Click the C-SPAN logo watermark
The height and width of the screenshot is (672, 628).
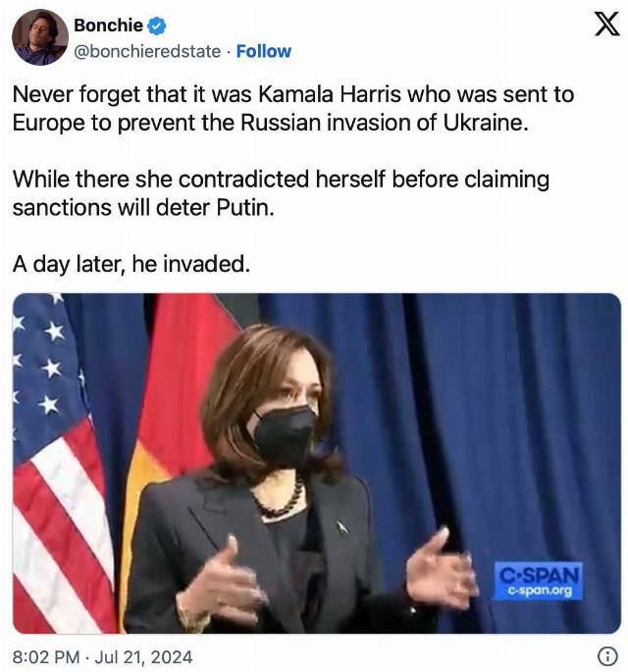(x=539, y=580)
